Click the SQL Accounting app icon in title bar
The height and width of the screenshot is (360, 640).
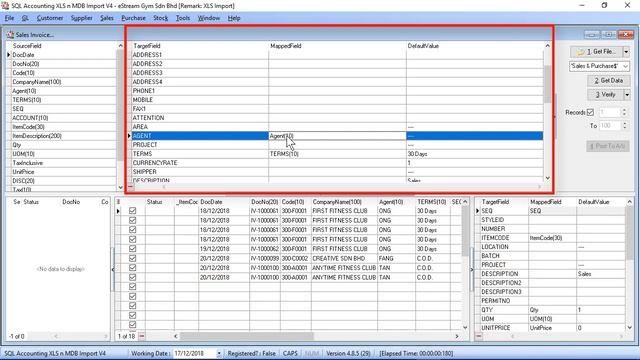5,6
